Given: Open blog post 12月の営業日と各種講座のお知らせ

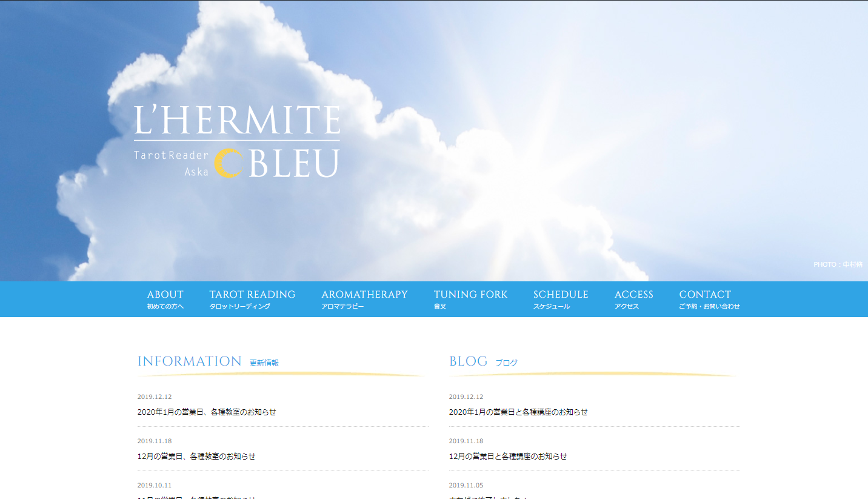Looking at the screenshot, I should tap(508, 457).
